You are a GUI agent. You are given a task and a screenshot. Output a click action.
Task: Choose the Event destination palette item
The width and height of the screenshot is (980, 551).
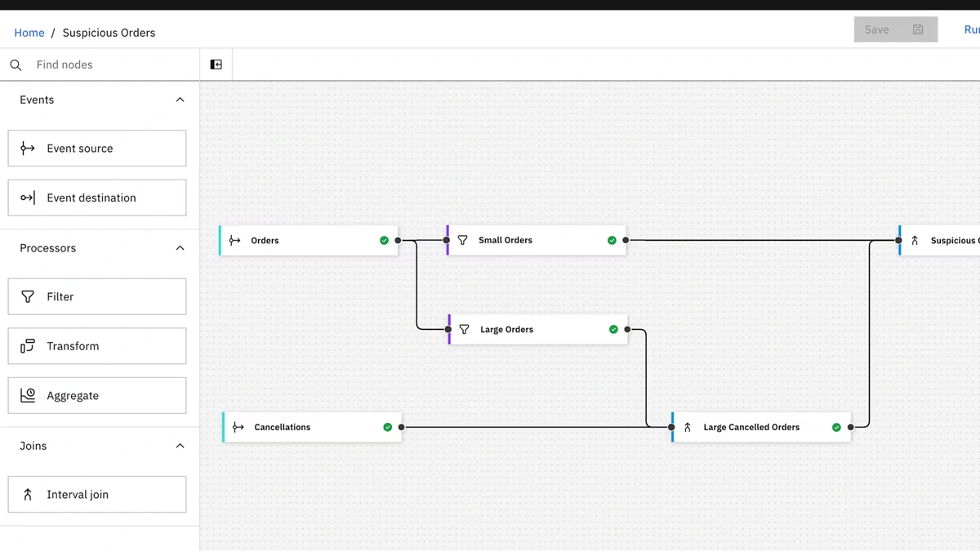click(x=97, y=198)
